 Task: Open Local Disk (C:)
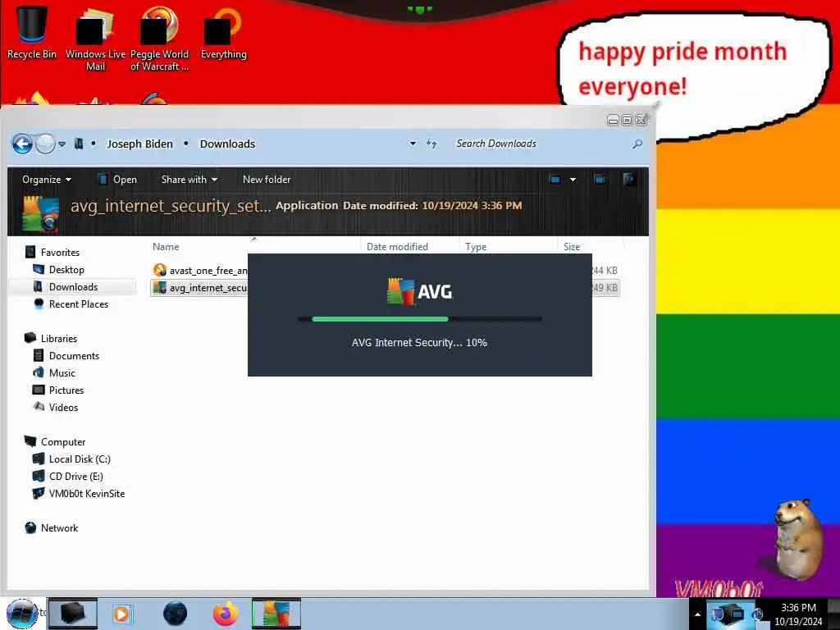coord(72,459)
